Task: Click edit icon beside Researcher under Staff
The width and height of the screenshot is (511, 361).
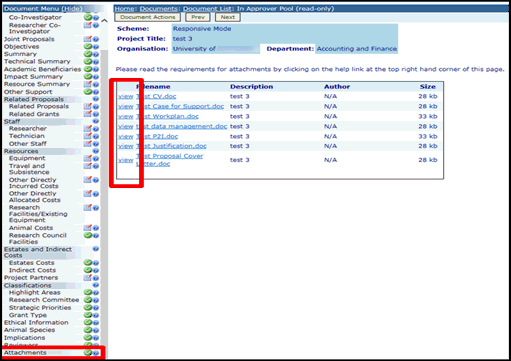Action: [x=88, y=129]
